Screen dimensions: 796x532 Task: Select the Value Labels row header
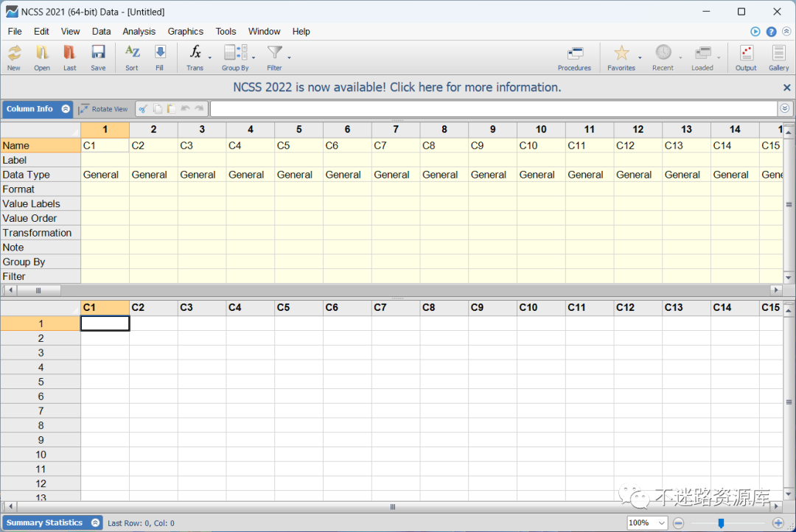click(x=41, y=203)
